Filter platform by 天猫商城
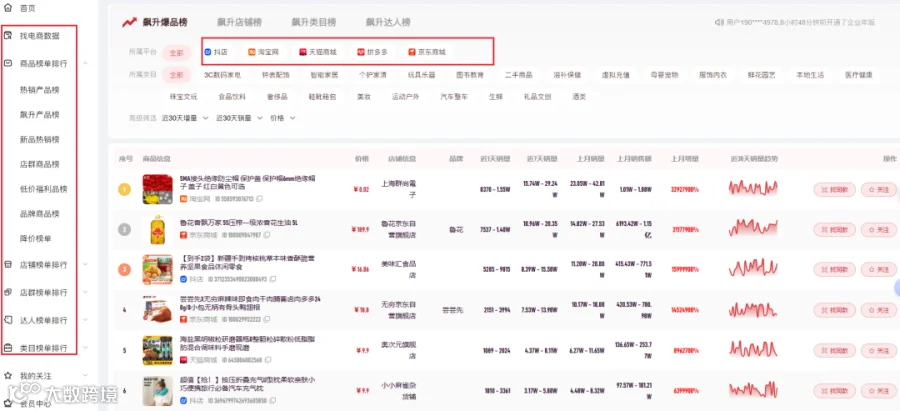900x411 pixels. click(x=318, y=52)
